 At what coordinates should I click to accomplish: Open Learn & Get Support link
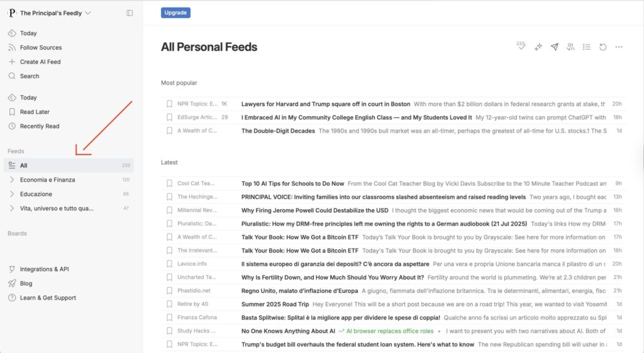pyautogui.click(x=48, y=298)
